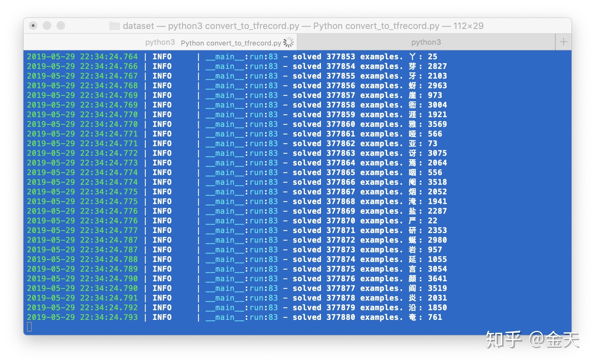The image size is (595, 364).
Task: Click the value 2980 in the output
Action: click(437, 240)
